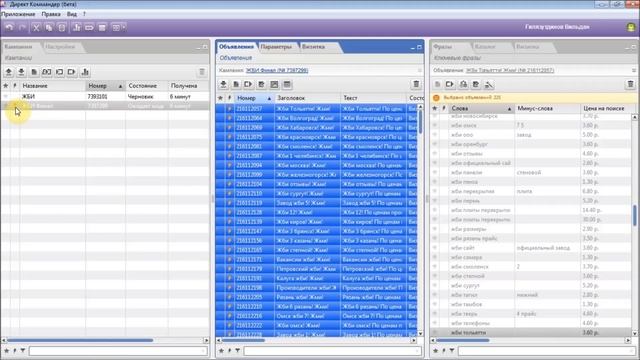
Task: Click the redo arrow in main toolbar
Action: coord(22,27)
